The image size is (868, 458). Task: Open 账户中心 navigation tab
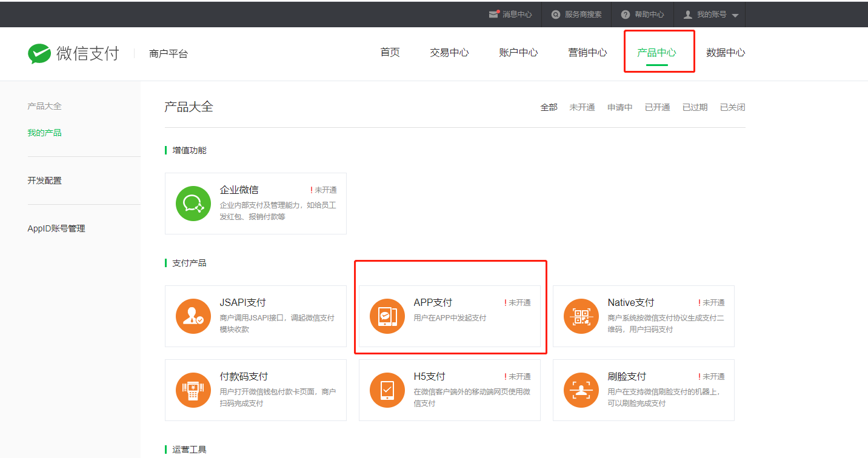tap(518, 53)
